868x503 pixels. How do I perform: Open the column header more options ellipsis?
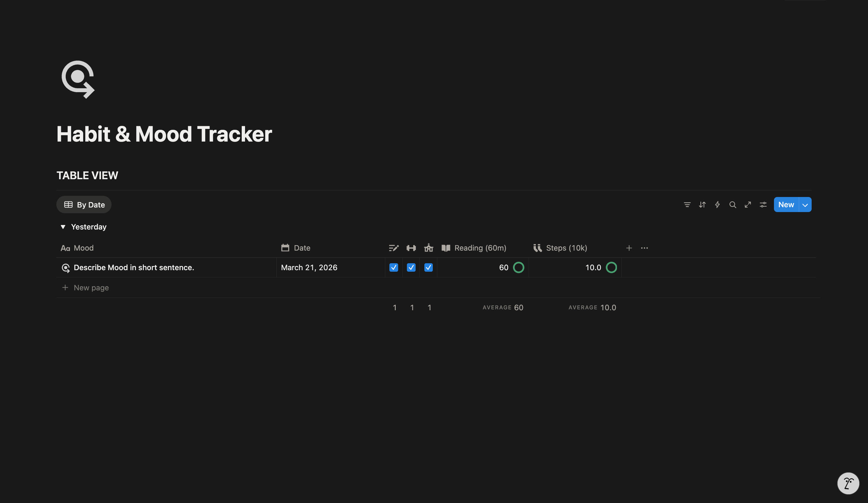pyautogui.click(x=644, y=248)
